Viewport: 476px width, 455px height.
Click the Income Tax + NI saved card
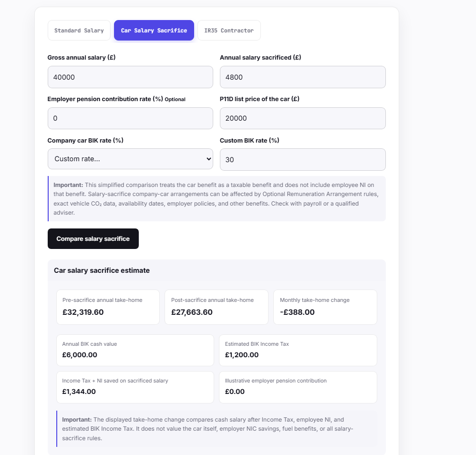coord(135,387)
